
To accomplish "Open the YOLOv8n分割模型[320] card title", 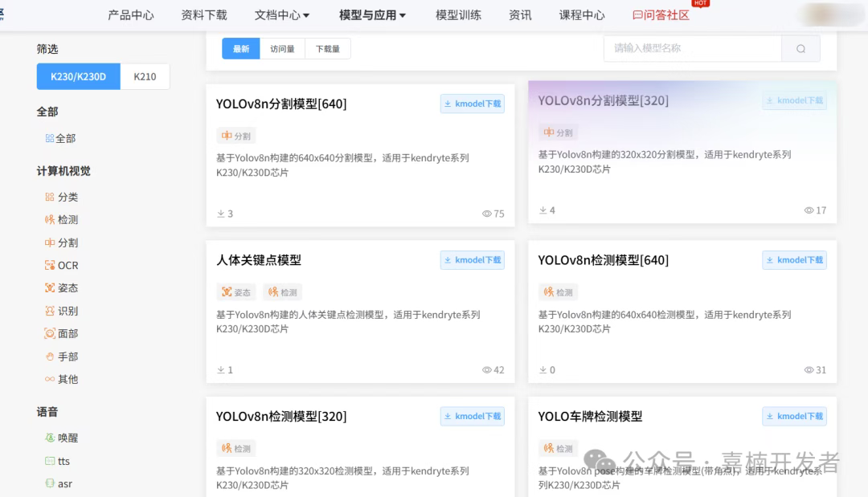I will (604, 100).
